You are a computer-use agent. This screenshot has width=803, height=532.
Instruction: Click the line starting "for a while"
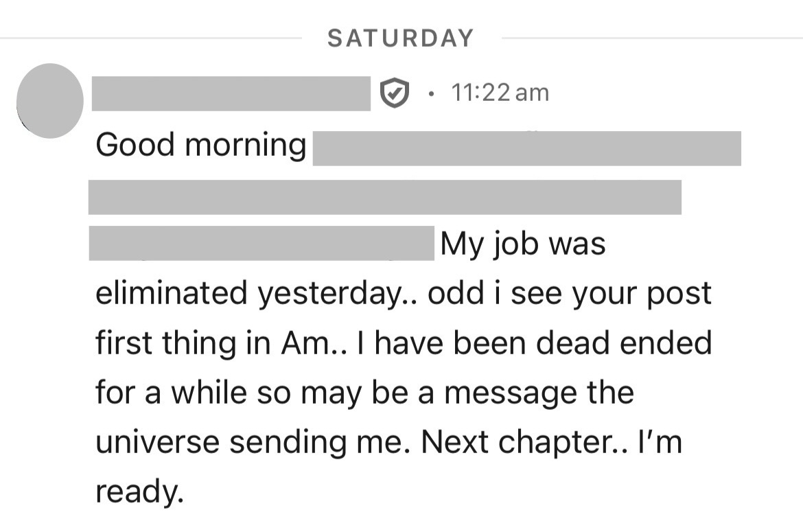(364, 393)
